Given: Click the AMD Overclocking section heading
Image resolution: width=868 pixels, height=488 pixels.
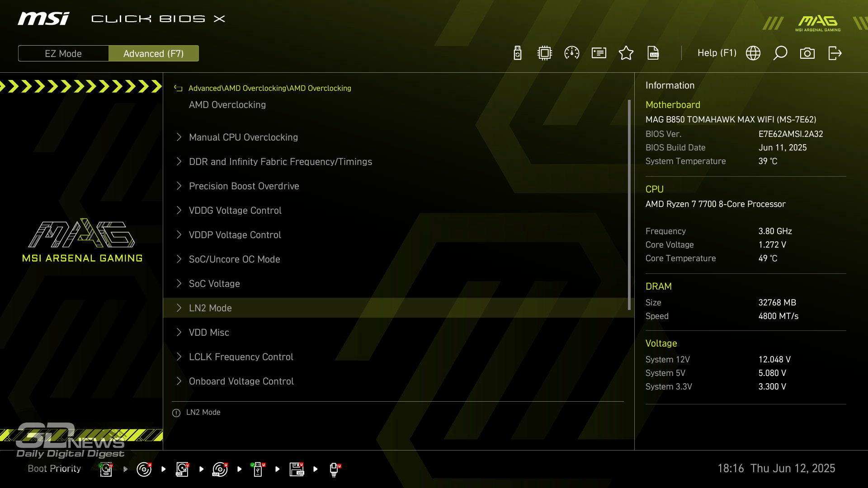Looking at the screenshot, I should point(227,105).
